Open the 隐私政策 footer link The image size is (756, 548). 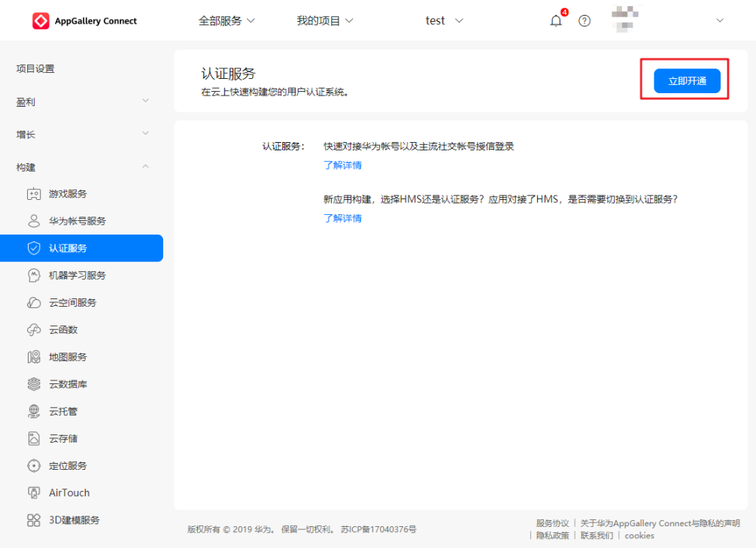(x=553, y=535)
